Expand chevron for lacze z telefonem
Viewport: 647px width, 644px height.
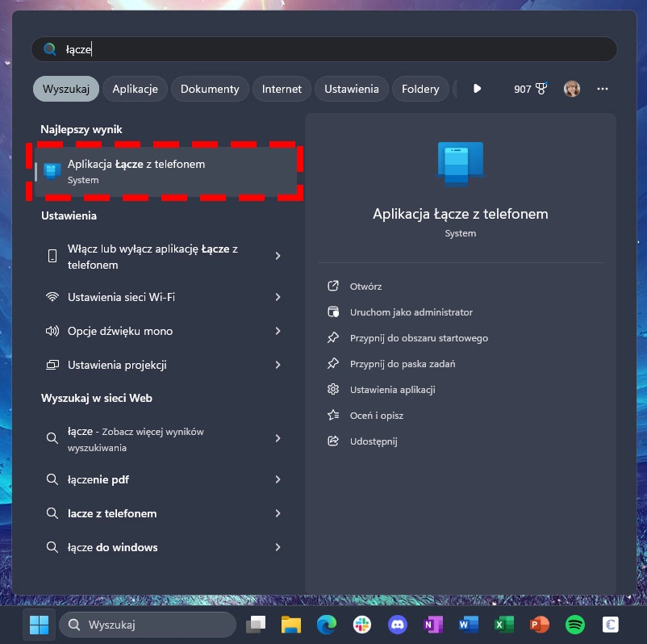tap(278, 513)
